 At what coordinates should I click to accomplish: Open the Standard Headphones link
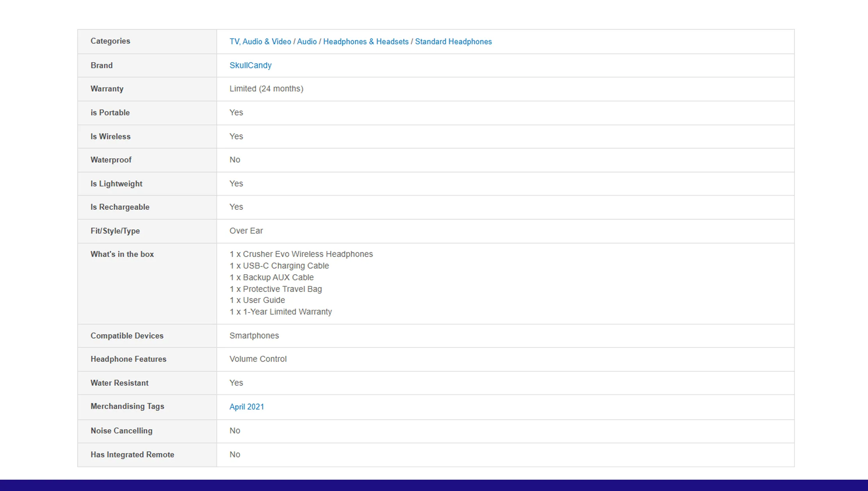coord(454,41)
